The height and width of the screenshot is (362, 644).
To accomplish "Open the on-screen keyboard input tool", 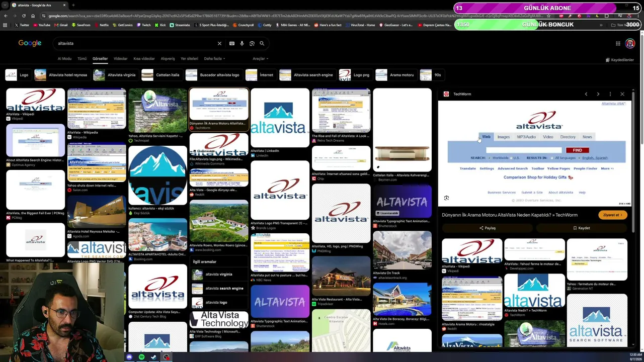I will coord(232,44).
